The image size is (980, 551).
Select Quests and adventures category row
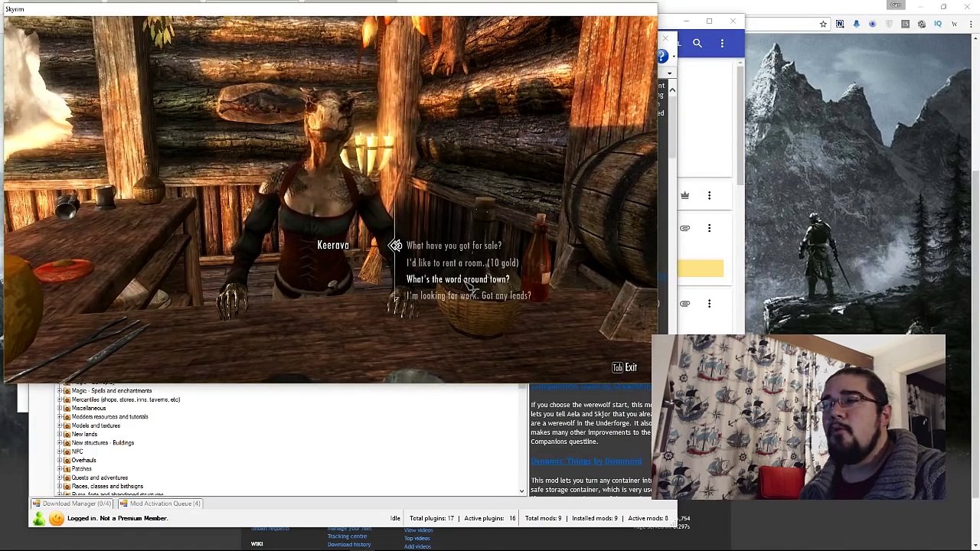coord(100,478)
